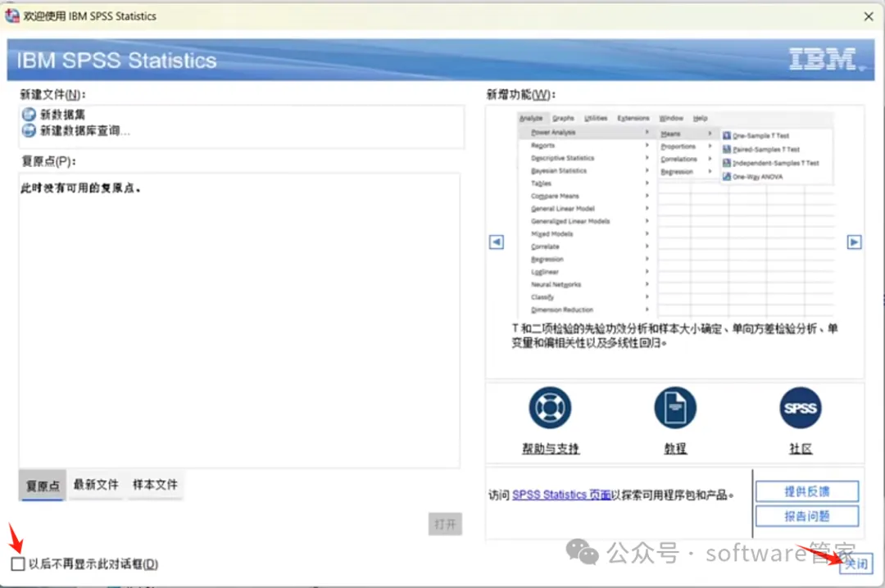Show next feature with right arrow
Screen dimensions: 885x588
[x=854, y=242]
